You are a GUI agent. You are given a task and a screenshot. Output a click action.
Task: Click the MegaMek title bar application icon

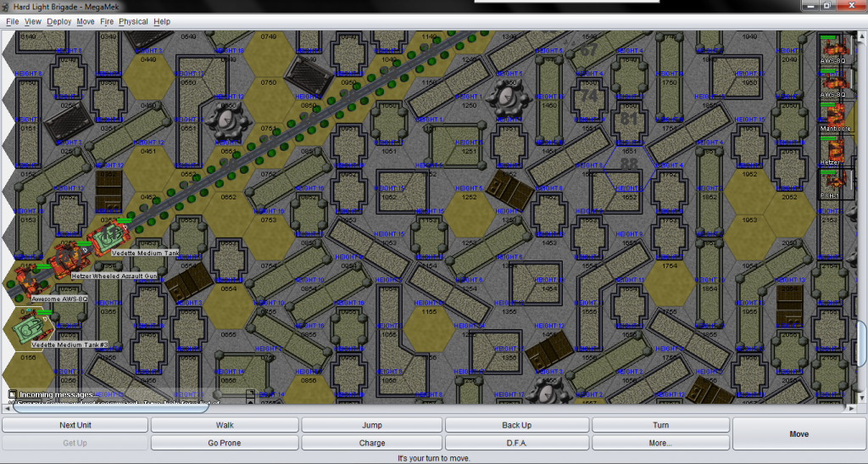point(6,7)
